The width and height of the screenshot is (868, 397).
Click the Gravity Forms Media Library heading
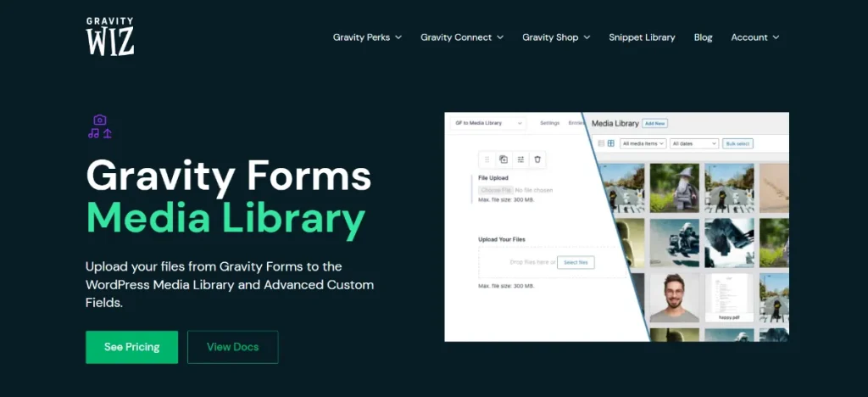(228, 198)
